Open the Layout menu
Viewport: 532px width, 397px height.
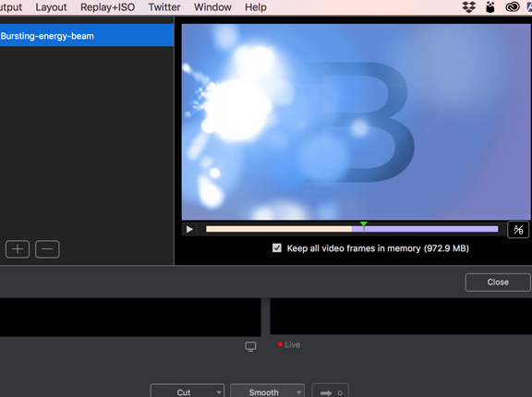point(51,7)
